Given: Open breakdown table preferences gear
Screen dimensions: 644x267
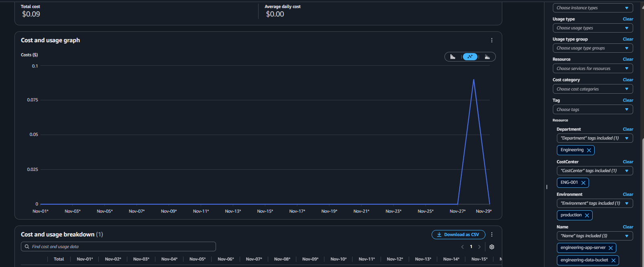Looking at the screenshot, I should [x=491, y=247].
